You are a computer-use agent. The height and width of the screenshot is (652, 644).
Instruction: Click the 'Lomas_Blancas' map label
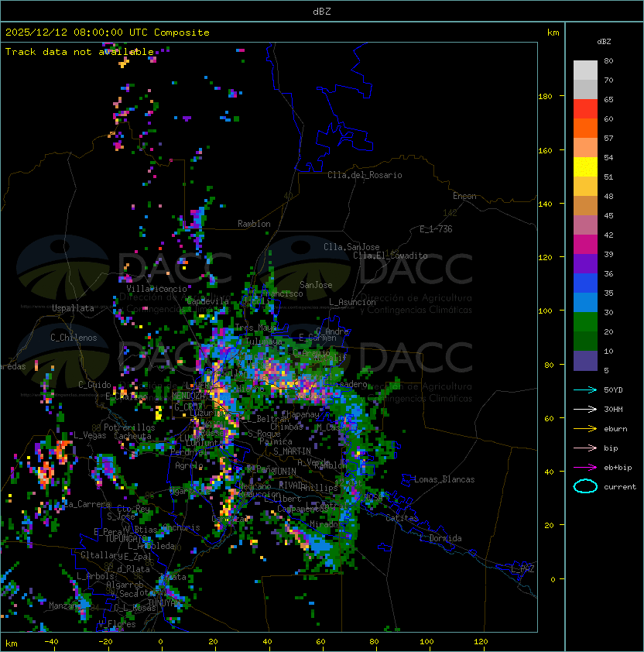click(x=444, y=479)
